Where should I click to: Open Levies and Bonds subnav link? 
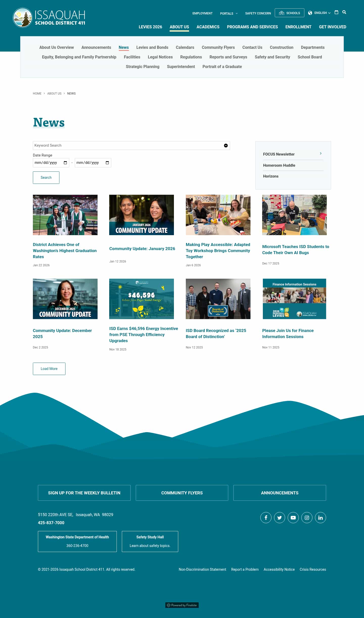click(x=152, y=47)
